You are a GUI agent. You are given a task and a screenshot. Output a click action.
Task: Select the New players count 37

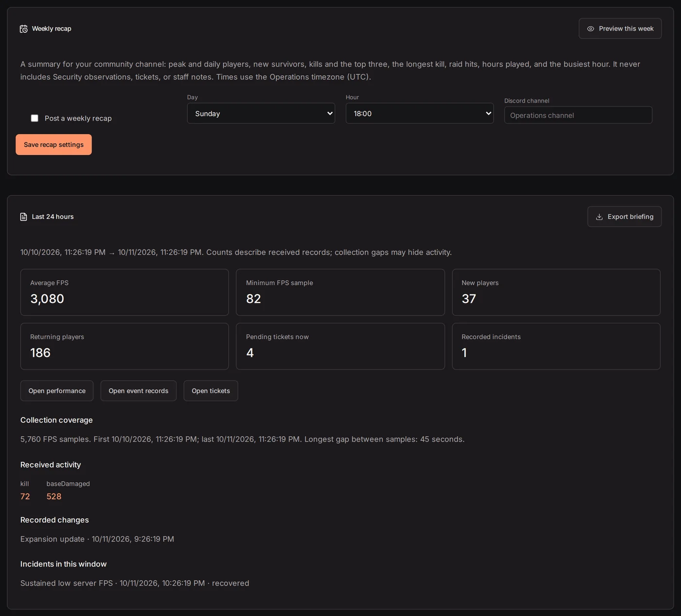click(469, 299)
